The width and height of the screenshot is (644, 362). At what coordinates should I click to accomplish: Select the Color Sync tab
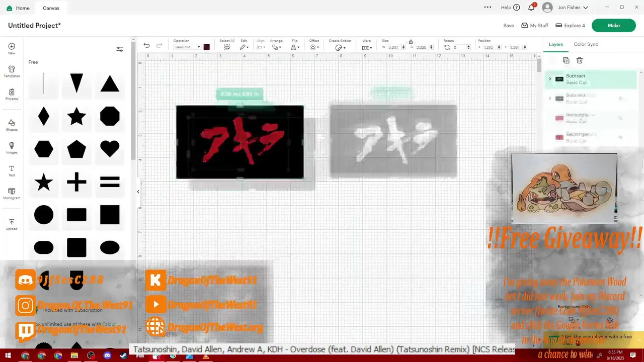click(x=586, y=44)
